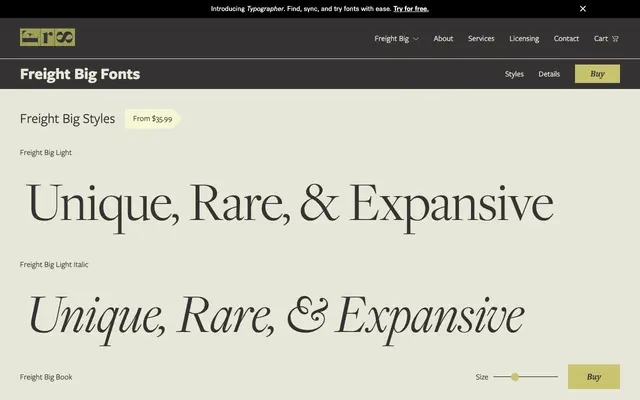Go to the About page
The width and height of the screenshot is (640, 400).
(443, 38)
